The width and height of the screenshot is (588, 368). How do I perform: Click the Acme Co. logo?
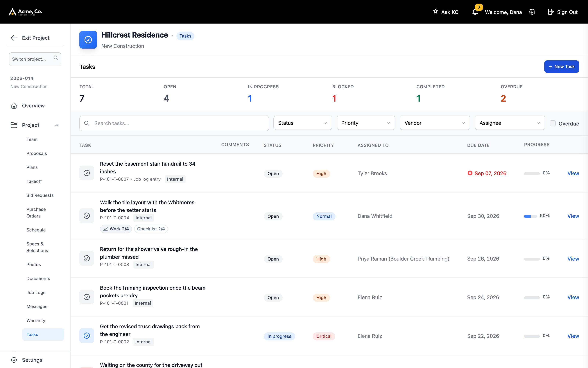click(x=26, y=12)
